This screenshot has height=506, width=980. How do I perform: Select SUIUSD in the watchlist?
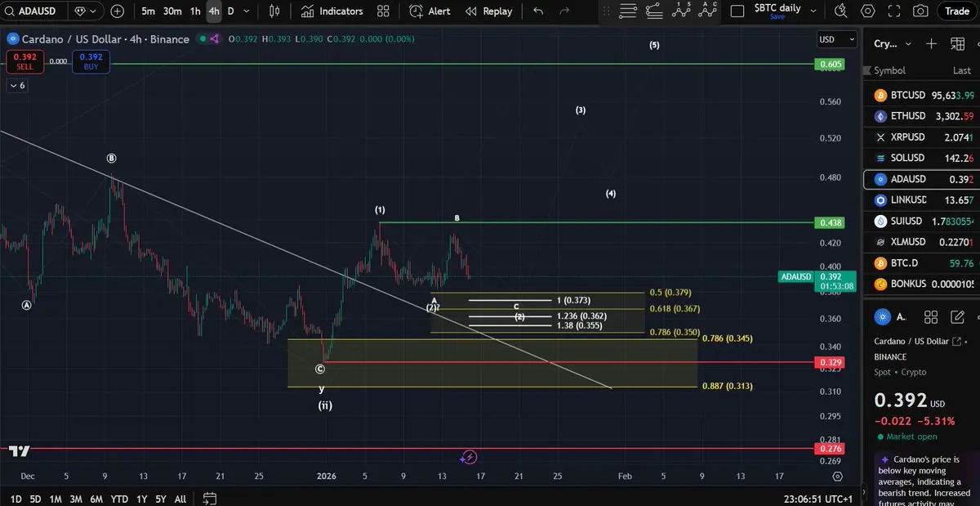921,221
